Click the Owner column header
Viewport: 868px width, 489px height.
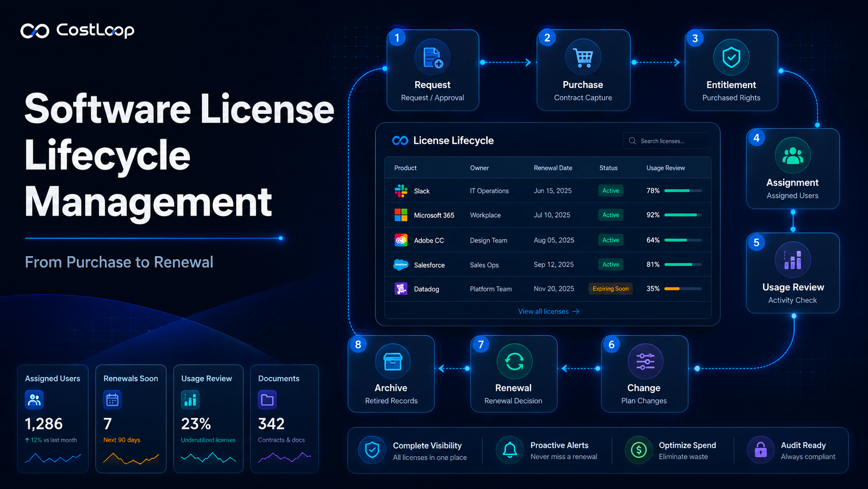(479, 168)
